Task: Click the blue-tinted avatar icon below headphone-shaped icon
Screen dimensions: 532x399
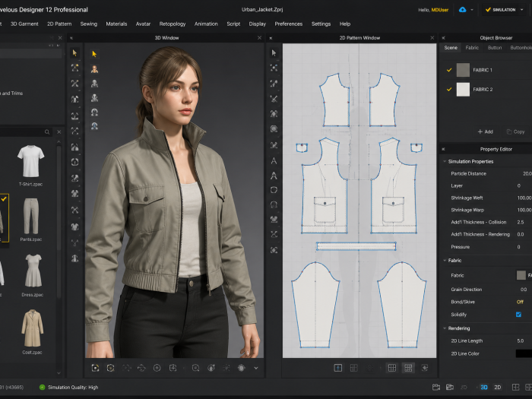Action: pyautogui.click(x=94, y=126)
